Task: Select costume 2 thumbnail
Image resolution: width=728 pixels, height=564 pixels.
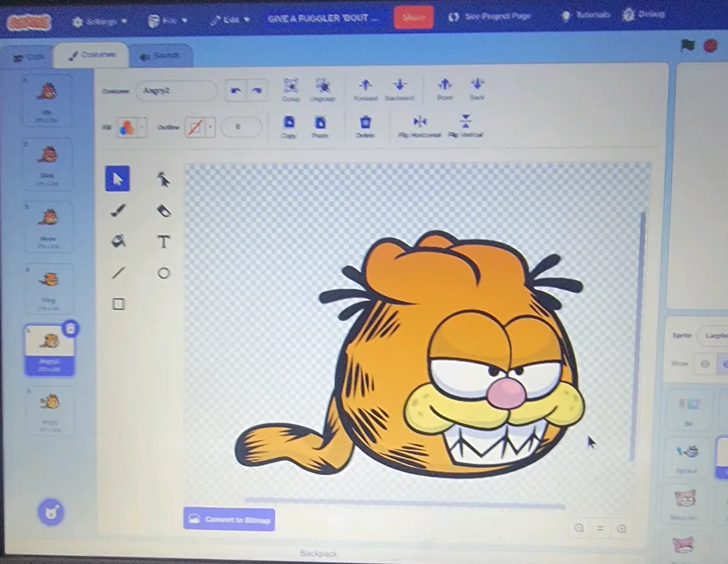Action: pyautogui.click(x=48, y=164)
